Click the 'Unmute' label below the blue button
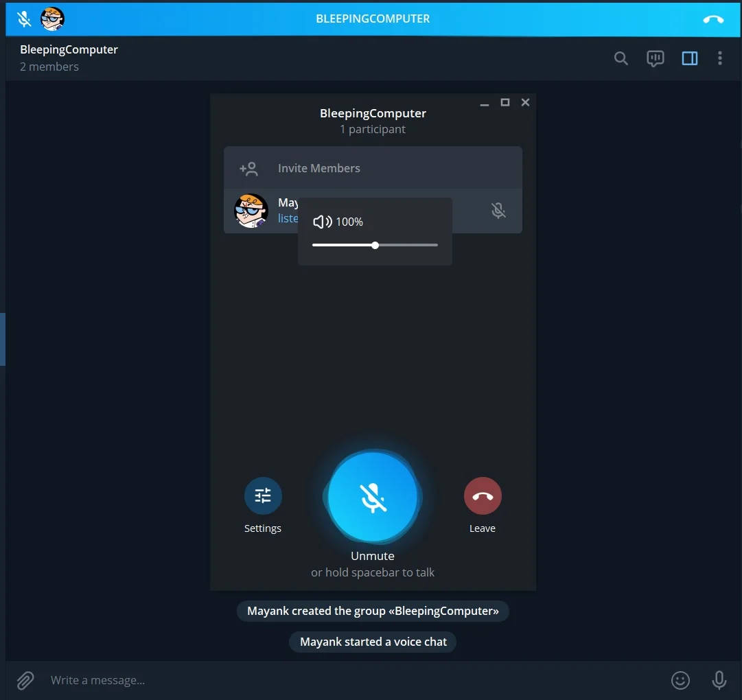The image size is (742, 700). (373, 556)
